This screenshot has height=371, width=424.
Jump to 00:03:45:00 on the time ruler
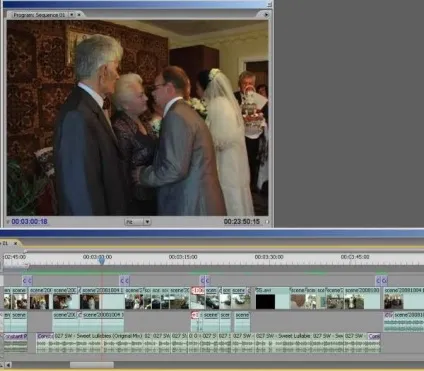[x=355, y=257]
